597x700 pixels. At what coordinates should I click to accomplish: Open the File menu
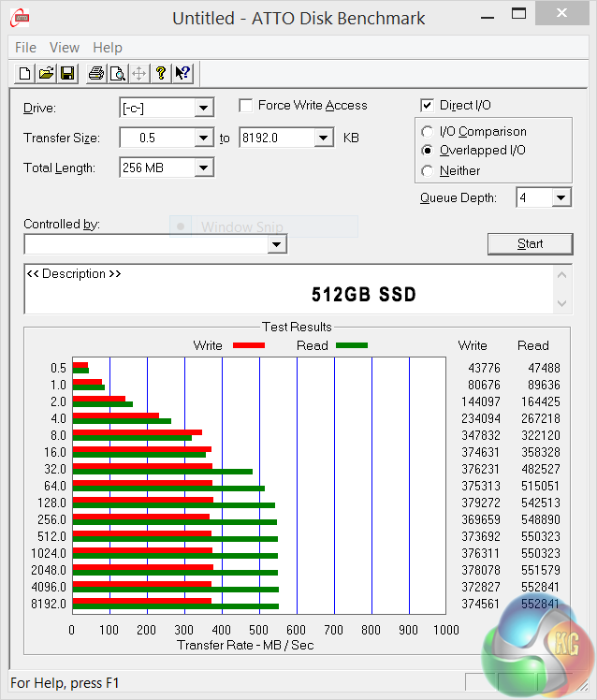[x=25, y=48]
